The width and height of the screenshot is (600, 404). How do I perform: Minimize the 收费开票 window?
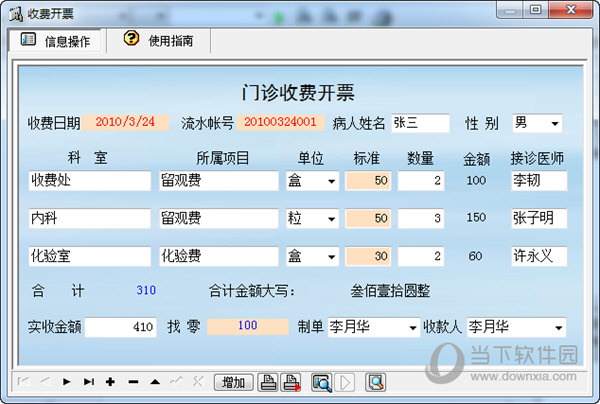pos(509,10)
